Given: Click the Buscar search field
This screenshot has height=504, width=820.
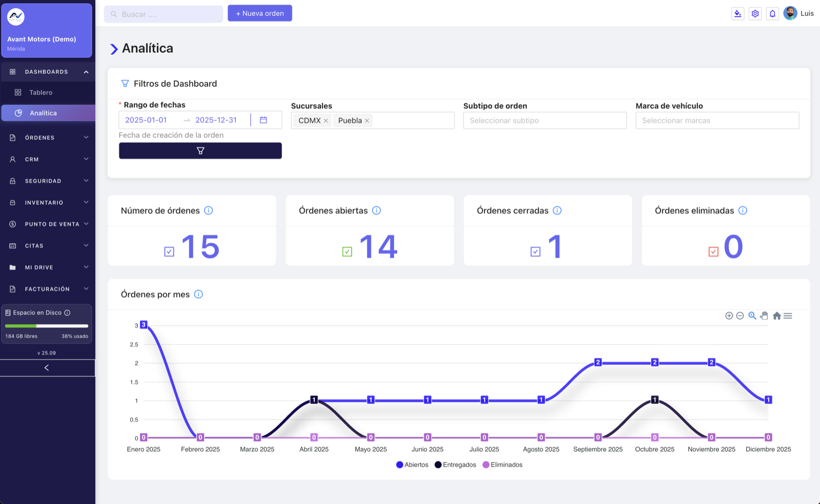Looking at the screenshot, I should 163,14.
